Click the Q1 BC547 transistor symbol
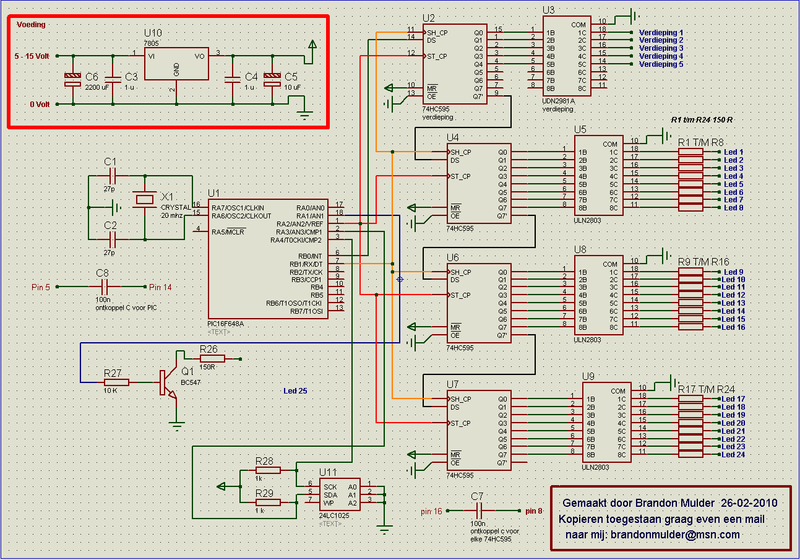 166,381
